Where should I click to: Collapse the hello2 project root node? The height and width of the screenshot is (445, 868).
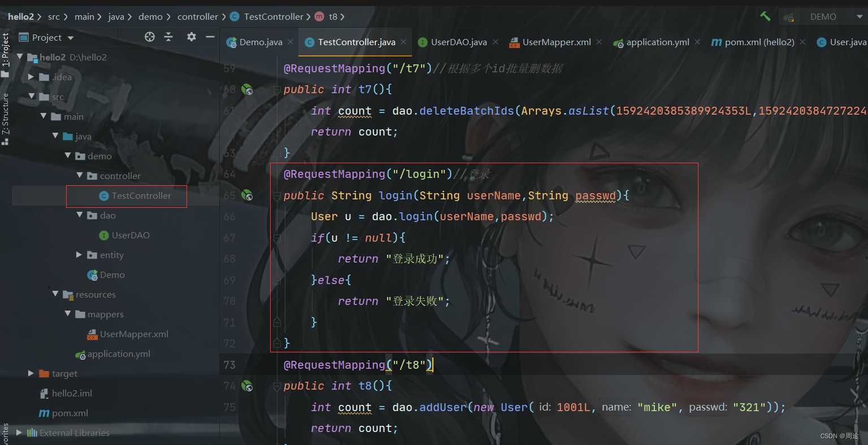click(x=20, y=57)
